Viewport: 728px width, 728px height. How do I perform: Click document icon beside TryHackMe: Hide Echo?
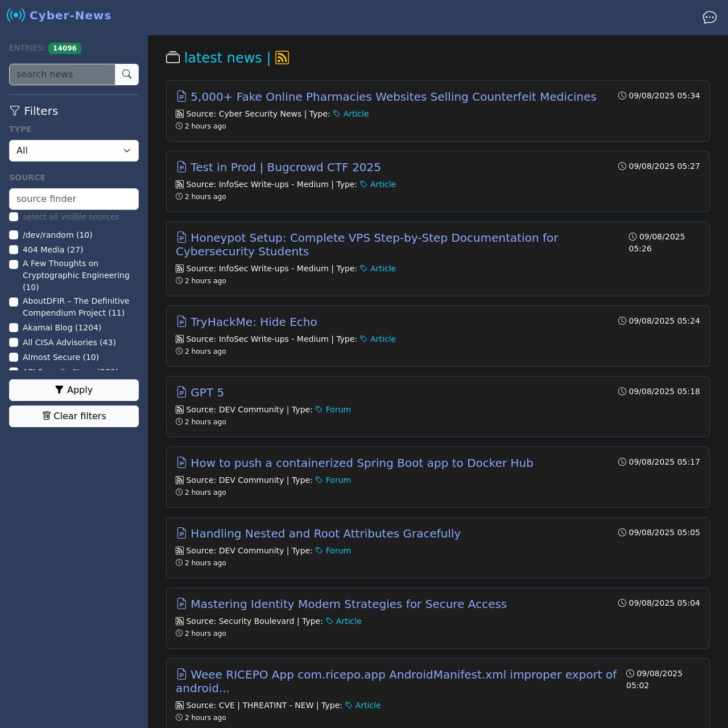coord(181,322)
